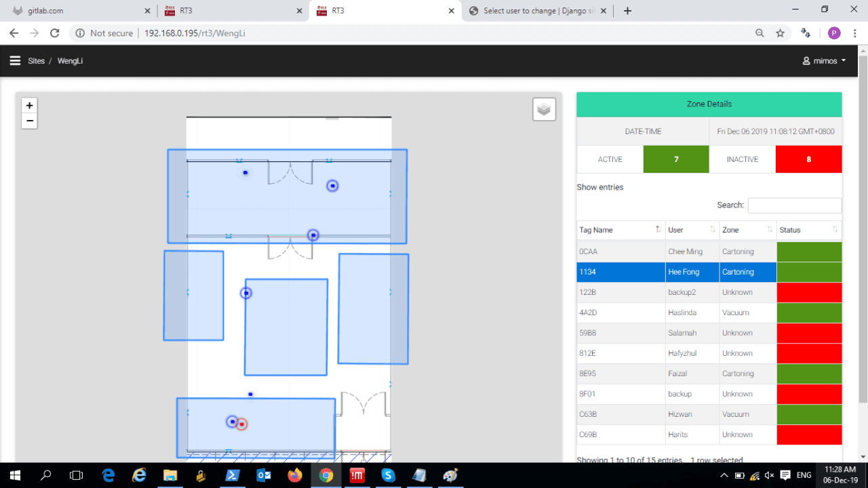
Task: Switch to the gitlab.com browser tab
Action: (75, 10)
